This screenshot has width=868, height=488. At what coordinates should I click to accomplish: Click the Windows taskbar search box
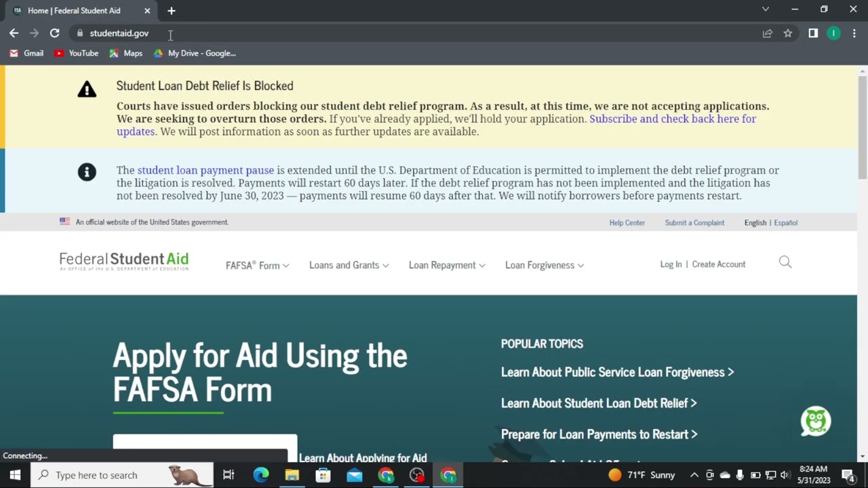tap(122, 475)
